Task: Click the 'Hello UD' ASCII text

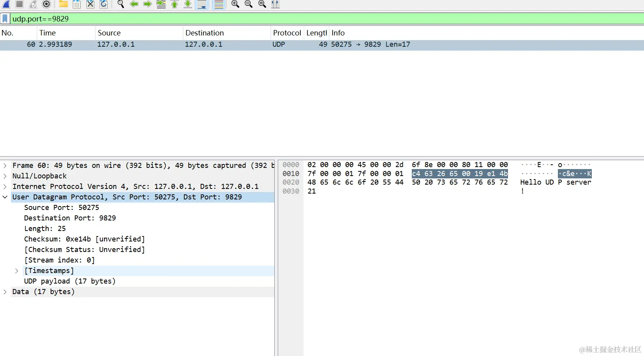Action: pyautogui.click(x=537, y=182)
